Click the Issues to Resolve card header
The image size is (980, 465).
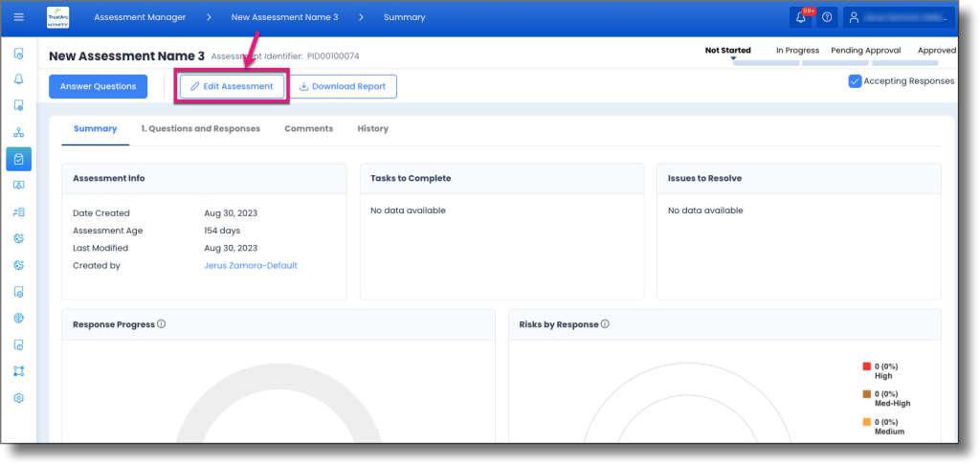(x=799, y=179)
